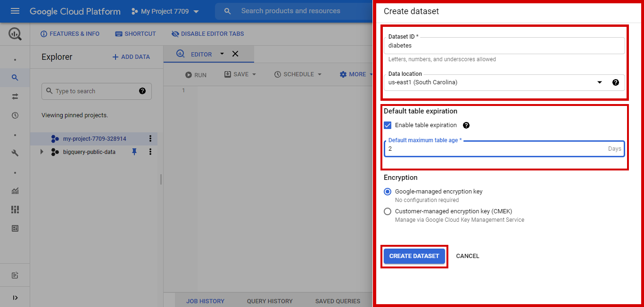Click Create Dataset button
This screenshot has height=307, width=644.
click(414, 256)
